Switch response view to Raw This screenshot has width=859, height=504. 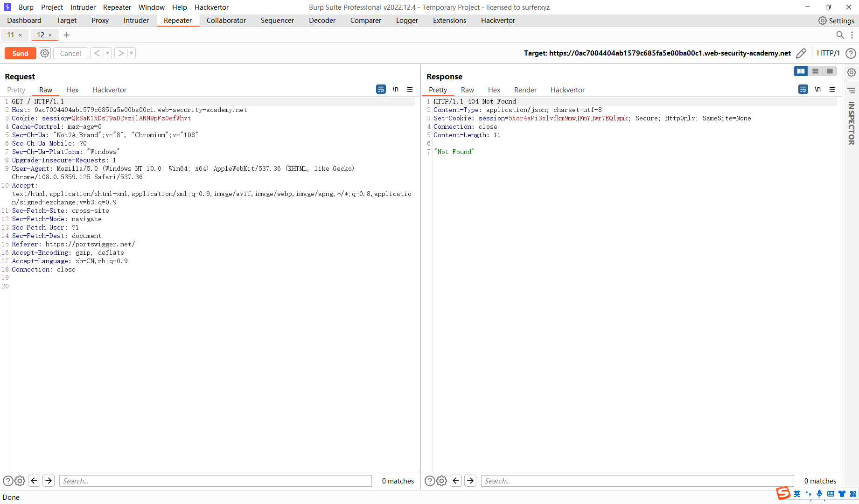468,90
